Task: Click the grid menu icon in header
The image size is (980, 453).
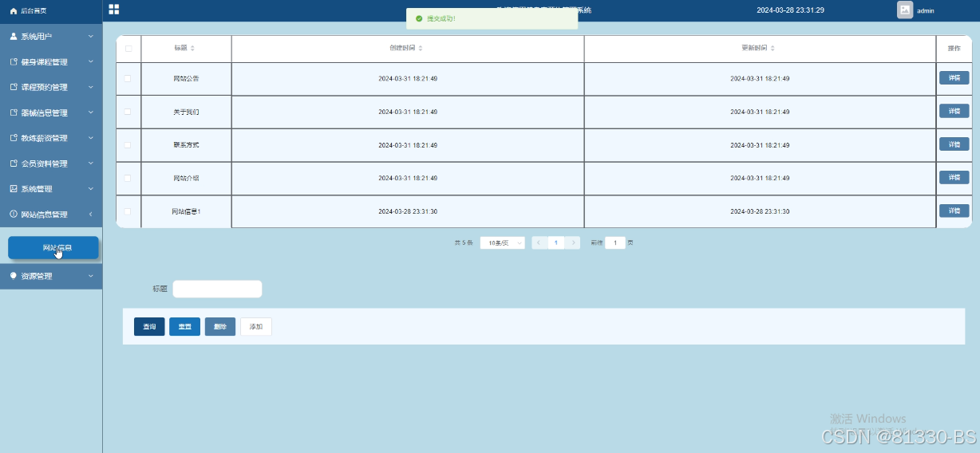Action: coord(114,10)
